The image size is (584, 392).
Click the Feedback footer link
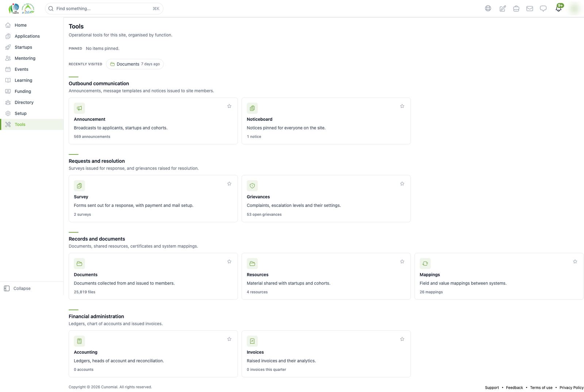tap(514, 388)
